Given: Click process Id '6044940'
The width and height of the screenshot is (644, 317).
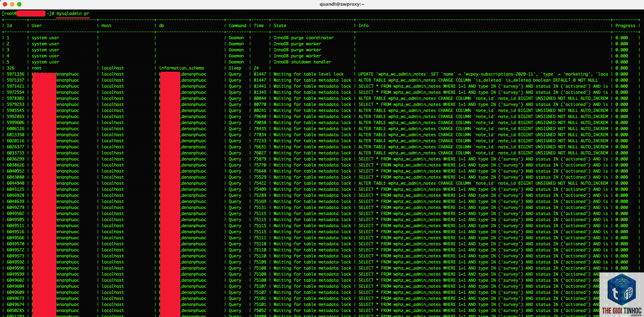Looking at the screenshot, I should (x=15, y=183).
